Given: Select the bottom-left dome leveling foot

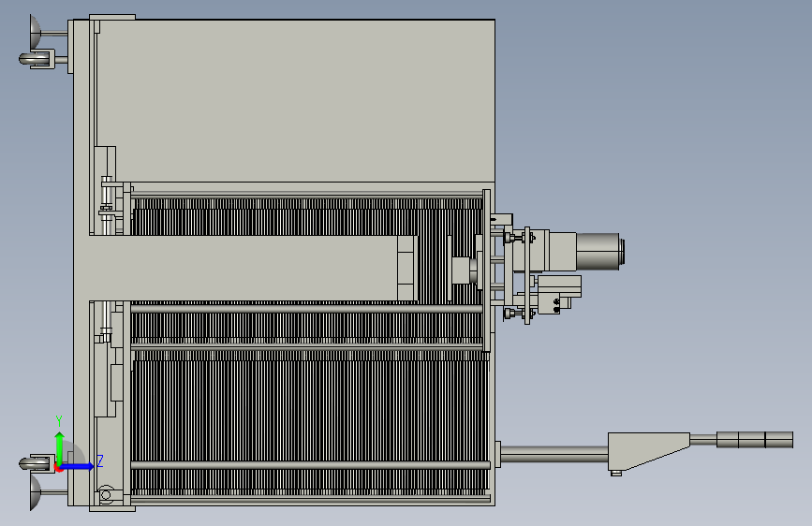Looking at the screenshot, I should coord(35,492).
